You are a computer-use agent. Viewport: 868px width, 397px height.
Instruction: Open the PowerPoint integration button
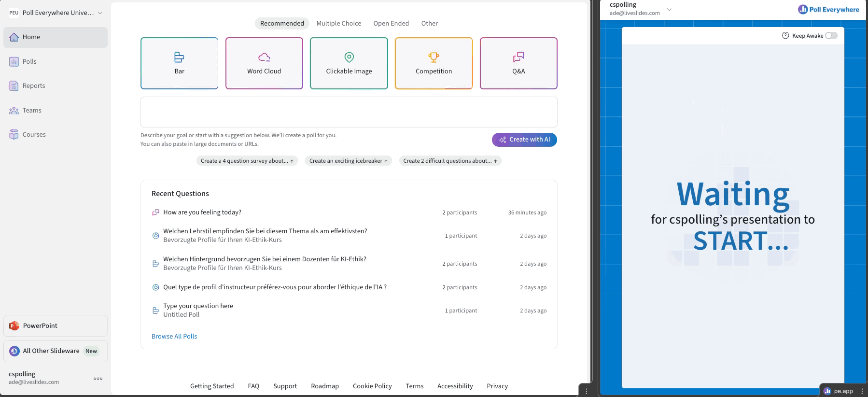pyautogui.click(x=56, y=326)
